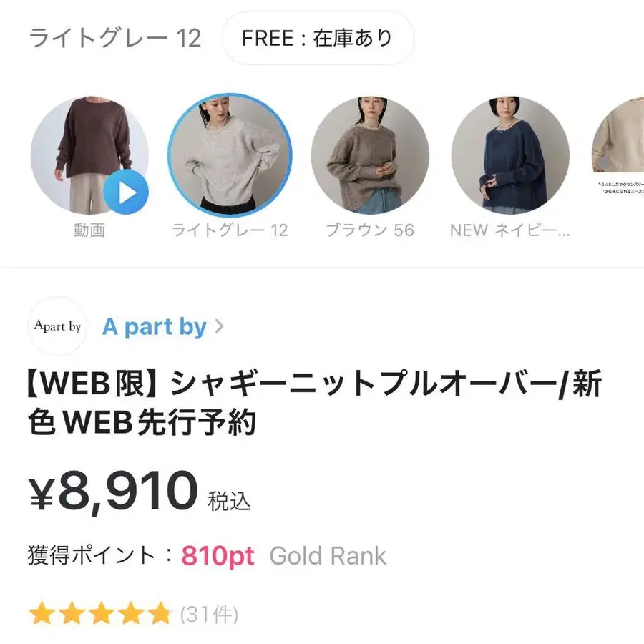Choose the NEW ネイビー color thumbnail
This screenshot has height=644, width=644.
click(x=510, y=155)
